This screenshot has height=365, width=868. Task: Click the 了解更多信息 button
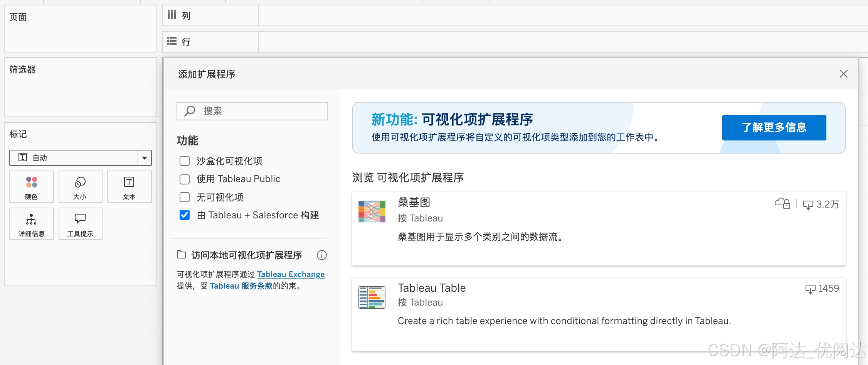point(774,127)
